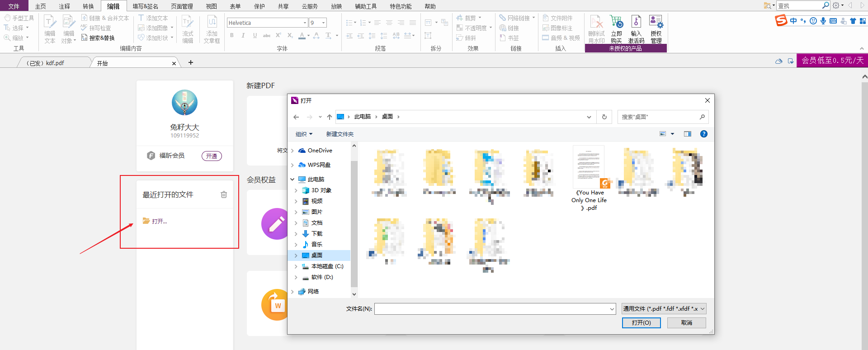This screenshot has width=868, height=350.
Task: Expand the OneDrive tree node
Action: click(292, 151)
